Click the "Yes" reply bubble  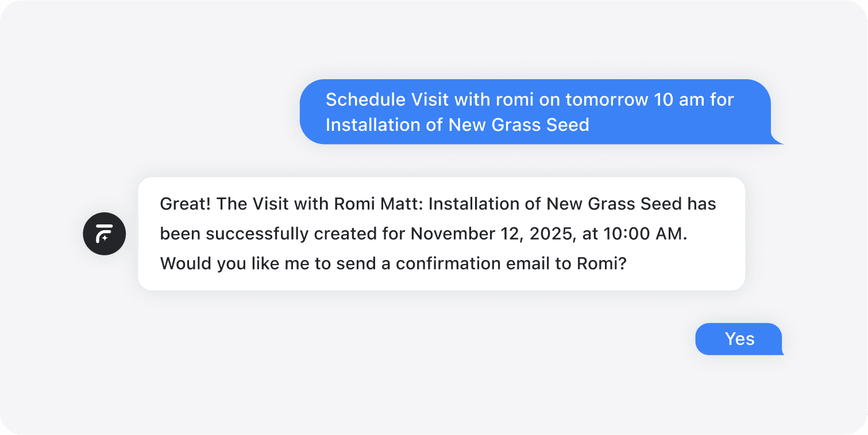pyautogui.click(x=739, y=339)
